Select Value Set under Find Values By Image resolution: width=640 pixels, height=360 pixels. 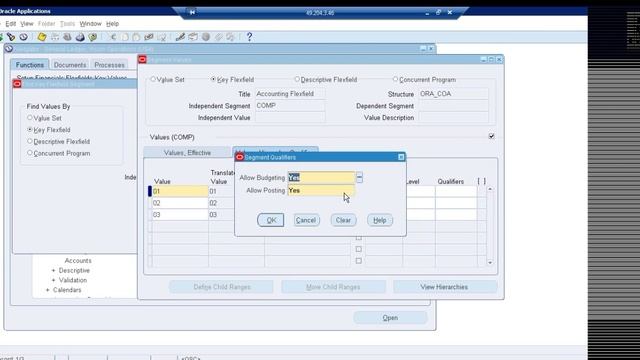[29, 118]
